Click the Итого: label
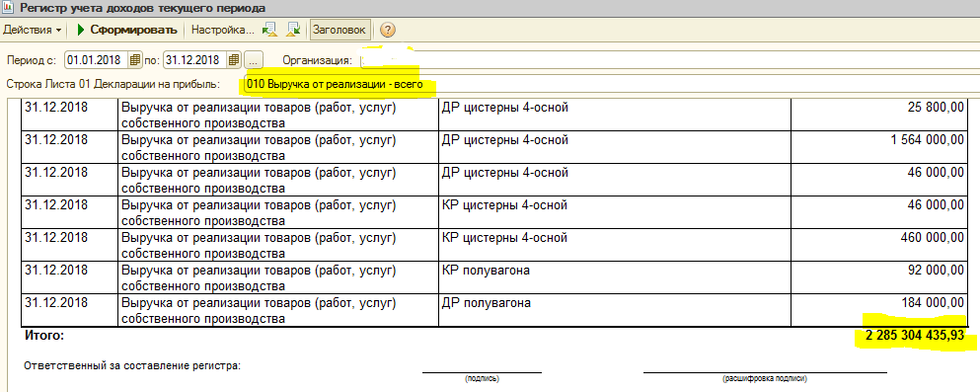Viewport: 980px width, 392px height. (x=44, y=336)
